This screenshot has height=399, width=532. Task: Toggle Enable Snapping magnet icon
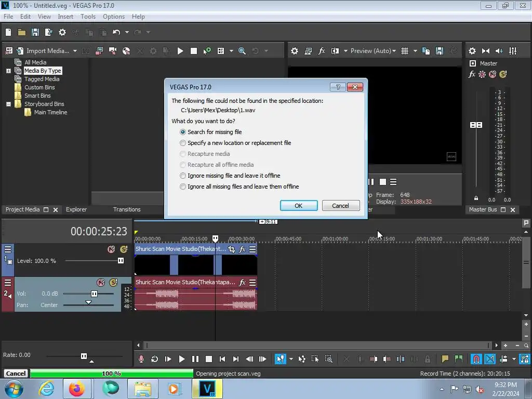[x=476, y=359]
